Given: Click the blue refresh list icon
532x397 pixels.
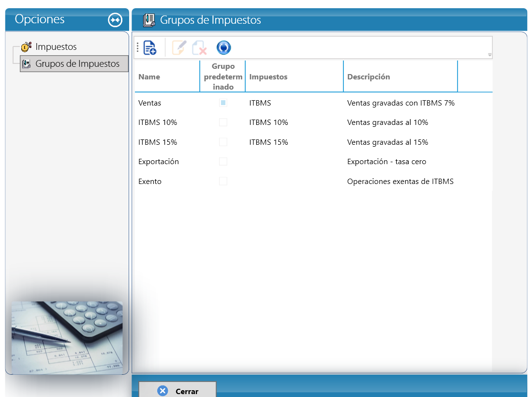Looking at the screenshot, I should pos(223,47).
